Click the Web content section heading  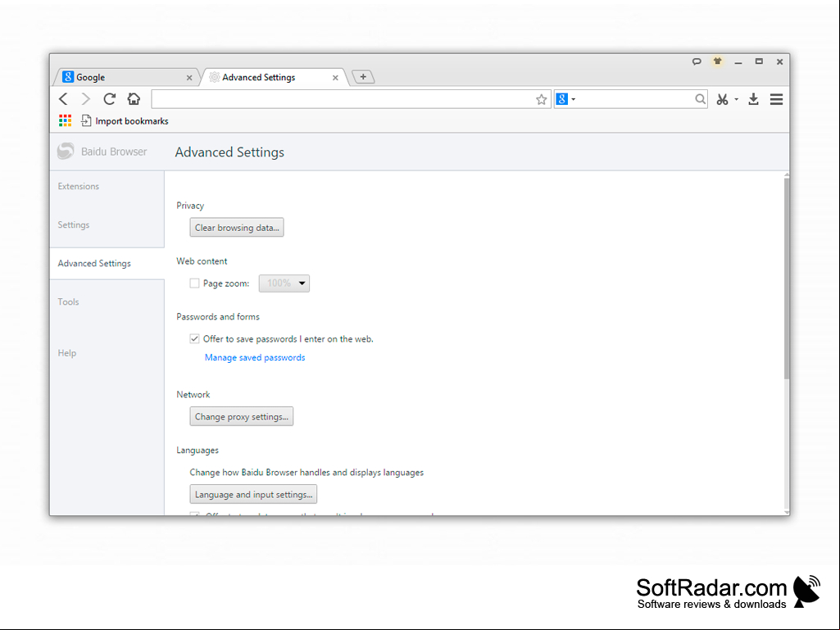pyautogui.click(x=202, y=261)
